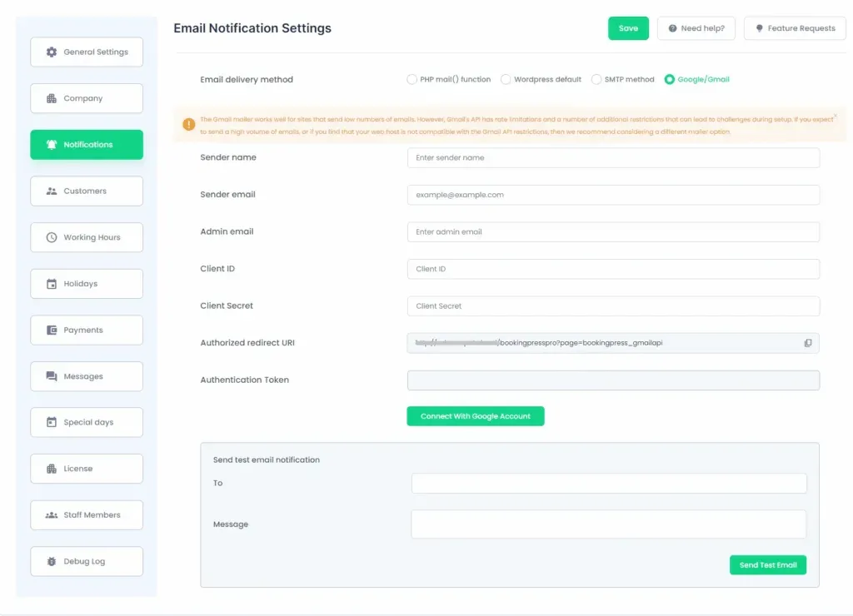Image resolution: width=853 pixels, height=616 pixels.
Task: Click the Client Secret input field
Action: click(613, 306)
